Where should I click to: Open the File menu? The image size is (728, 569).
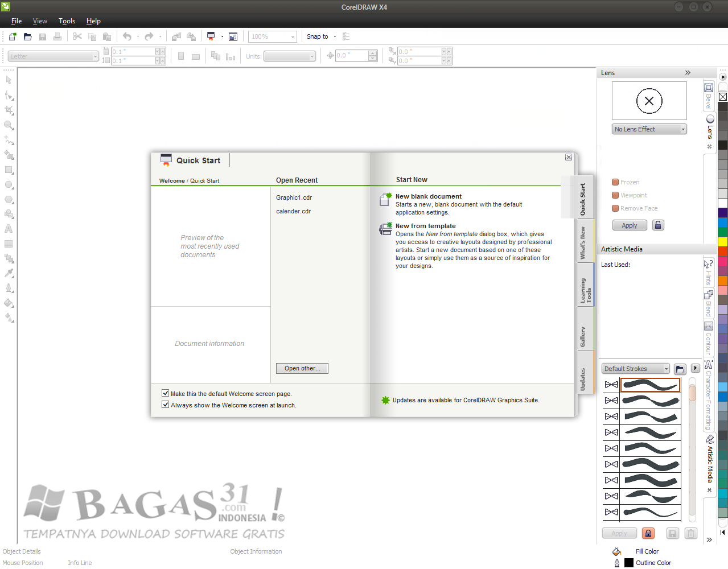tap(17, 21)
